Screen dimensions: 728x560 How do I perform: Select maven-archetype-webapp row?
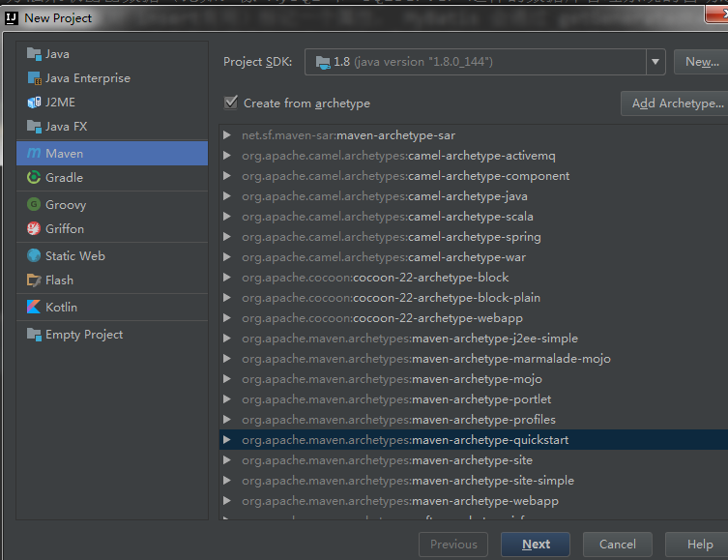tap(474, 501)
